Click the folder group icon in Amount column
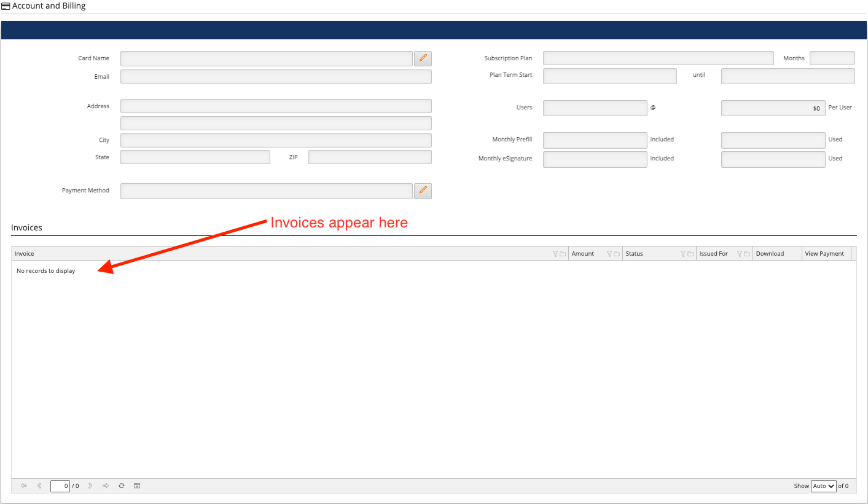Viewport: 868px width, 504px height. (x=617, y=254)
